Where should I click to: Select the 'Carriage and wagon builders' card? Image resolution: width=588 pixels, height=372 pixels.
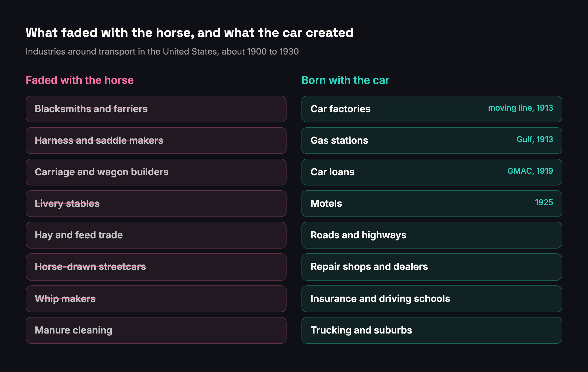coord(156,172)
